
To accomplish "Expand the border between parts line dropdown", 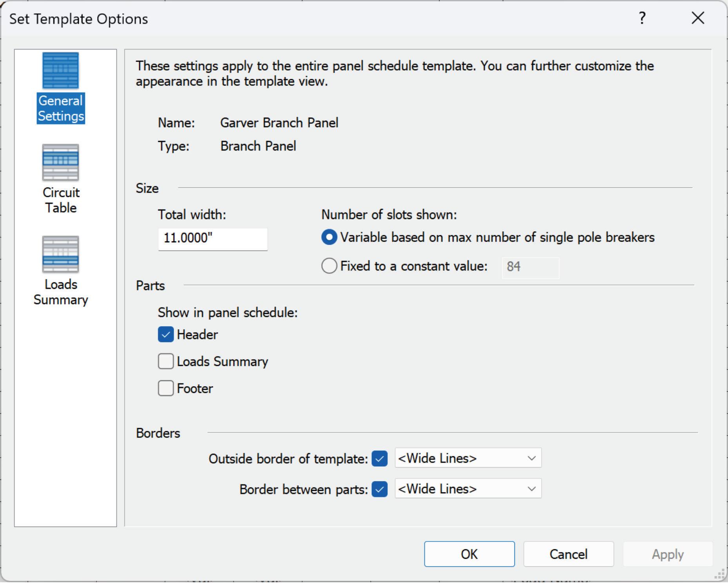I will click(468, 489).
